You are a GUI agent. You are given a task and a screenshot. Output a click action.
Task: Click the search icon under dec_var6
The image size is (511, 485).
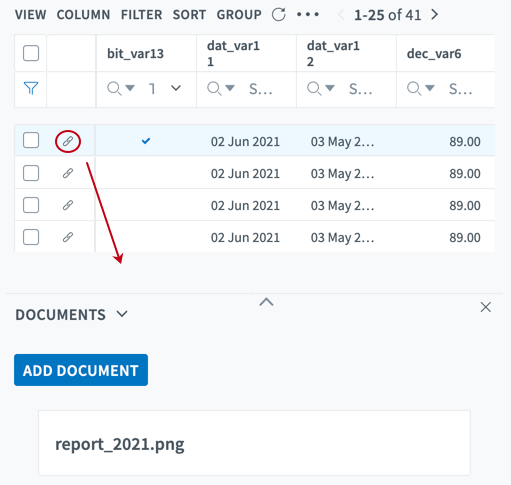point(414,89)
